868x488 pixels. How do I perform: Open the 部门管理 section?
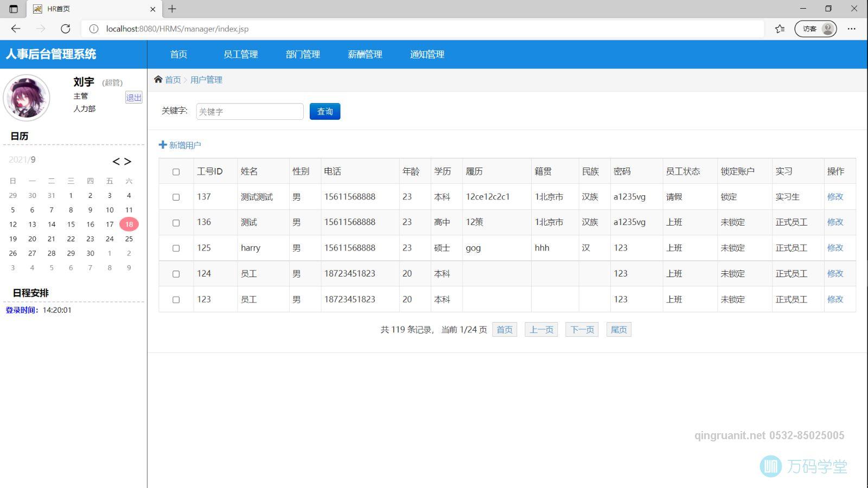[302, 54]
